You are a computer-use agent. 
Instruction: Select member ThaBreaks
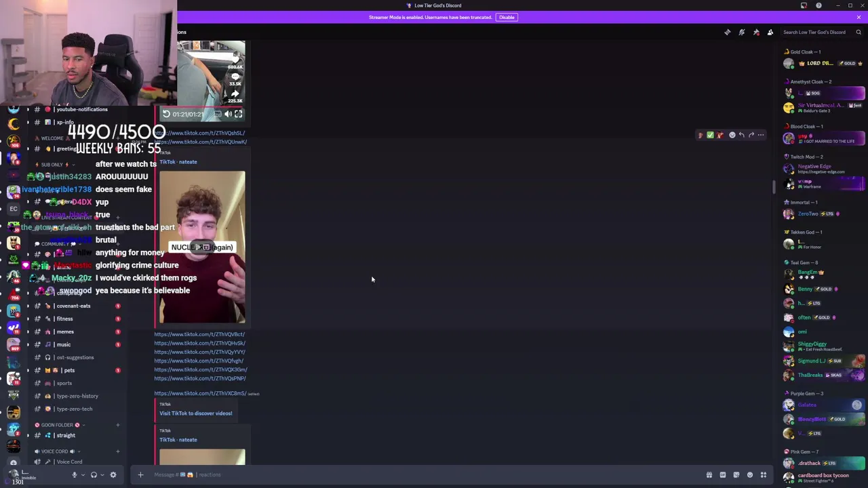[824, 375]
